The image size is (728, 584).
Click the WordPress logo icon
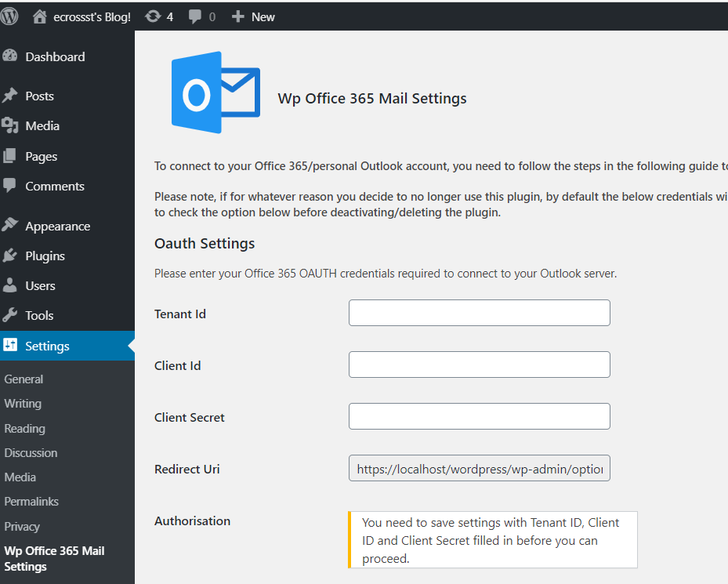click(x=9, y=16)
